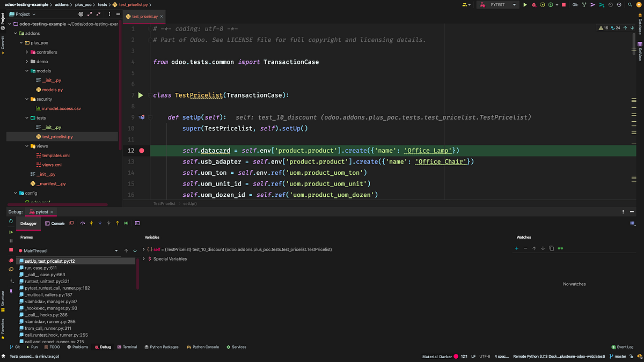The height and width of the screenshot is (362, 644).
Task: Click Step Into My Code blue arrow
Action: [x=100, y=223]
